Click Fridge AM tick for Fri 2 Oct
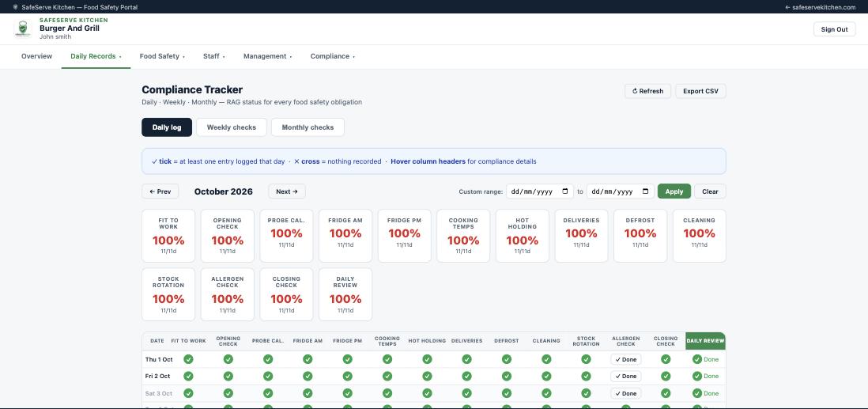 (308, 376)
